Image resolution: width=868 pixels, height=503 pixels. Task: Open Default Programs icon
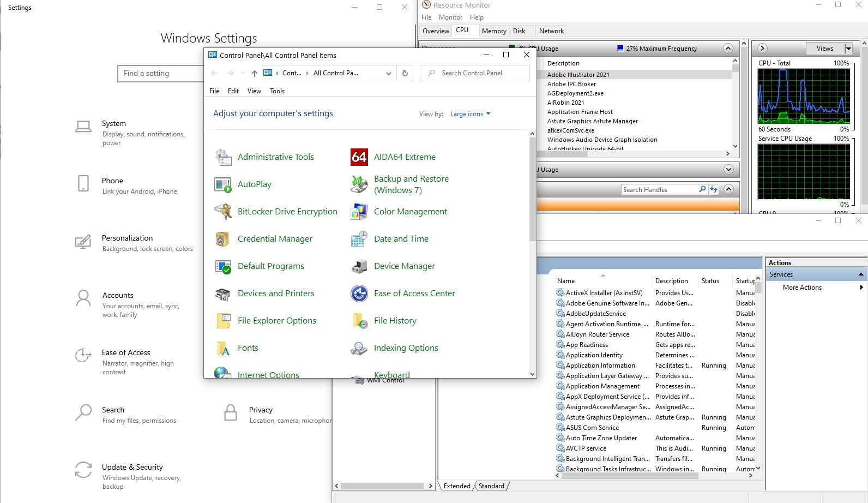click(x=223, y=266)
